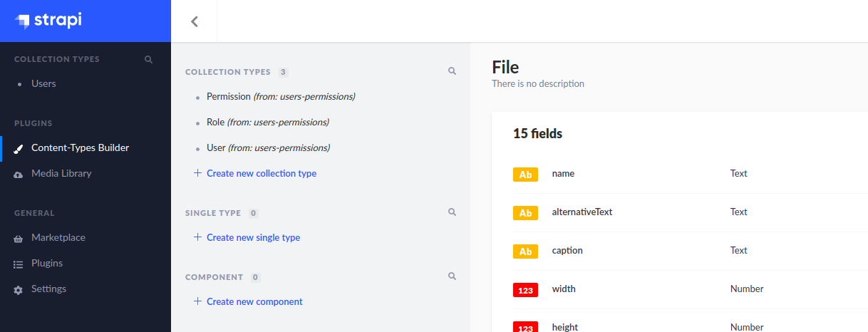Click the 123 icon of width field
This screenshot has width=868, height=332.
click(x=525, y=290)
